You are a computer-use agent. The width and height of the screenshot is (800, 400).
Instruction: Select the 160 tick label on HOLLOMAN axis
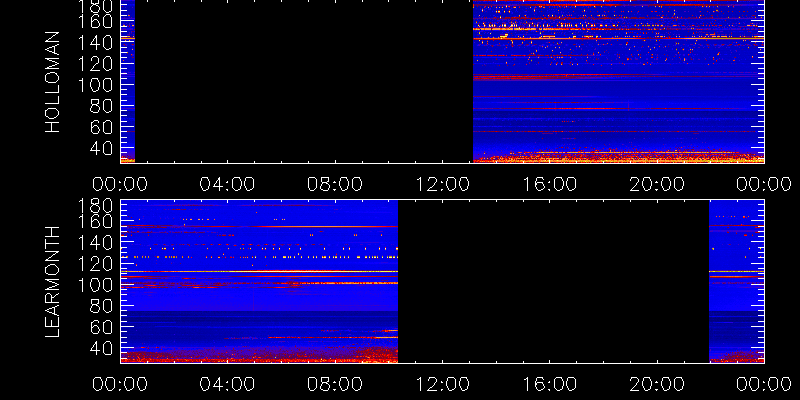pyautogui.click(x=97, y=21)
